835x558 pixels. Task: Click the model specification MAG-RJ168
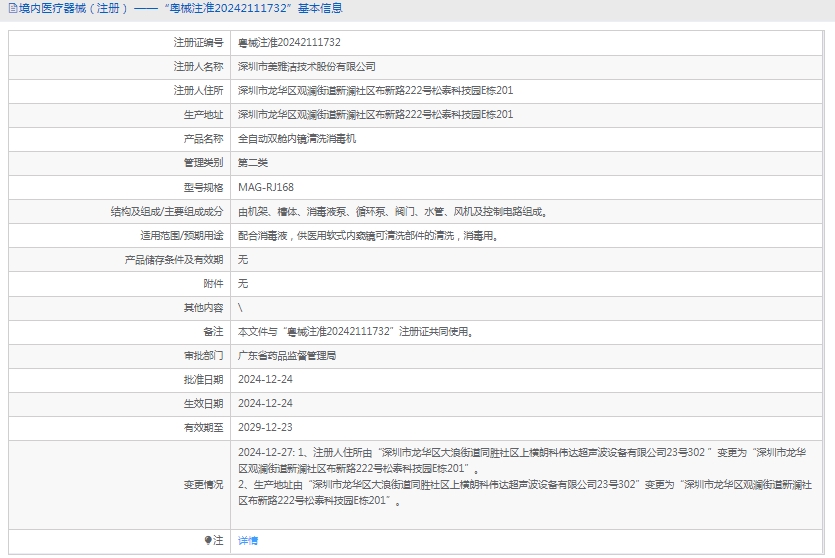(265, 187)
